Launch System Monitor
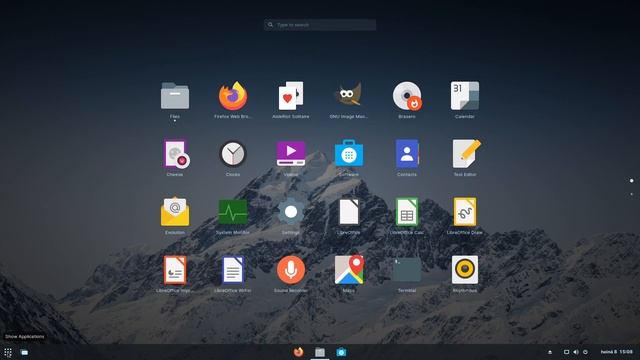The image size is (640, 360). coord(233,212)
